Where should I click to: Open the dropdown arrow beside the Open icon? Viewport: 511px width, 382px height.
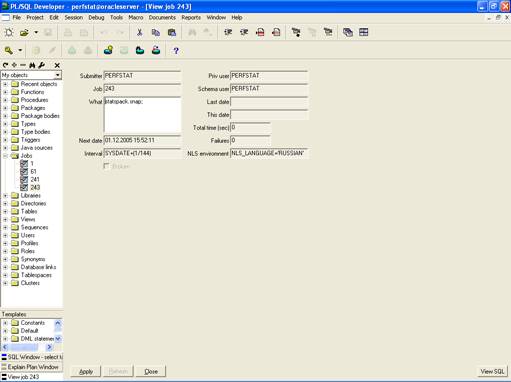click(x=36, y=32)
